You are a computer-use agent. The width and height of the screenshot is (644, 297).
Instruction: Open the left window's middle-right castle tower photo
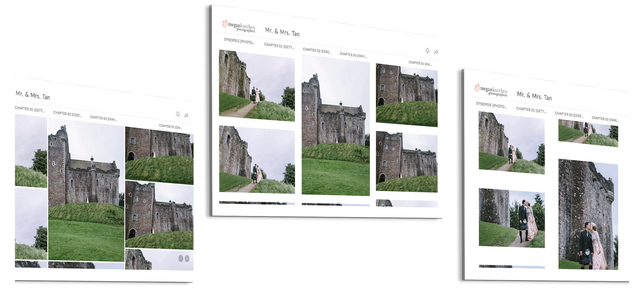pyautogui.click(x=159, y=215)
